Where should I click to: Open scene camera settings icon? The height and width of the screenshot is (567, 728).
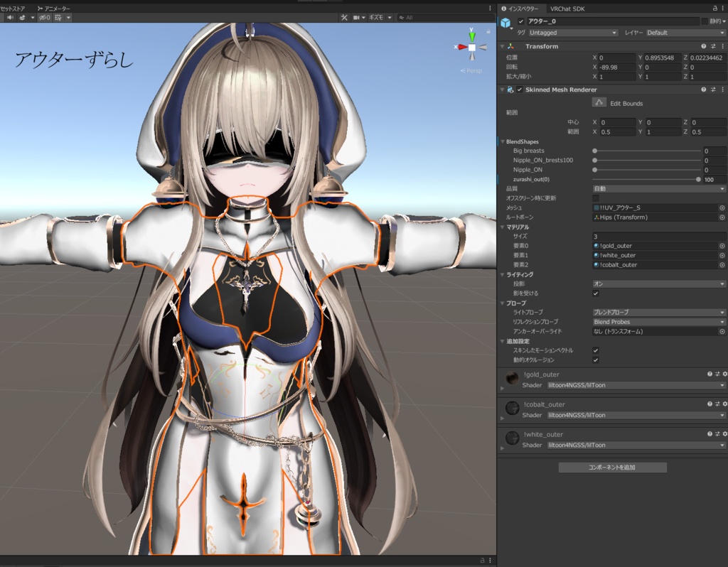pyautogui.click(x=357, y=18)
